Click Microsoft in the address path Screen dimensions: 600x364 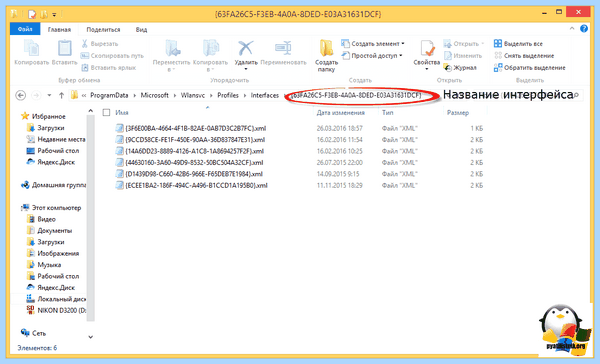click(x=155, y=95)
